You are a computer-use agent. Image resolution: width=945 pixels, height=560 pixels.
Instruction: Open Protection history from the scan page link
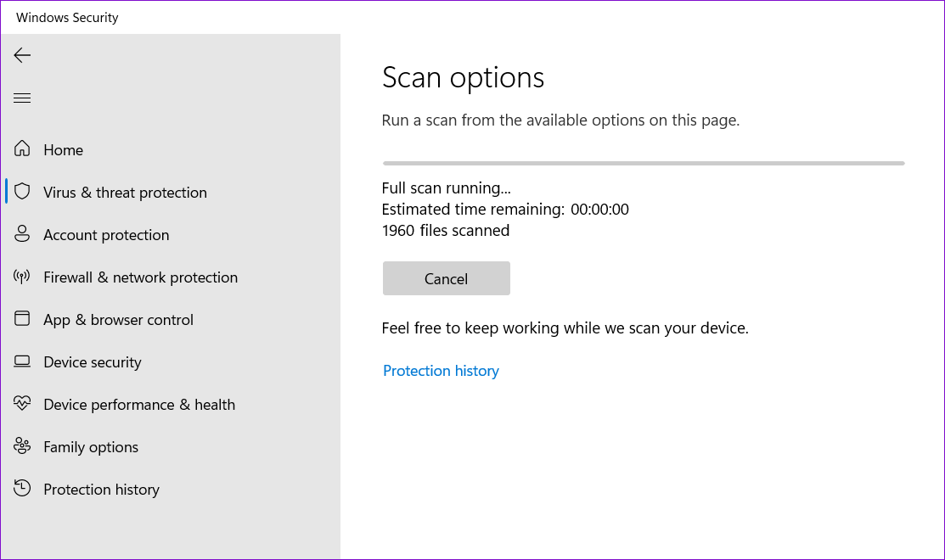441,371
